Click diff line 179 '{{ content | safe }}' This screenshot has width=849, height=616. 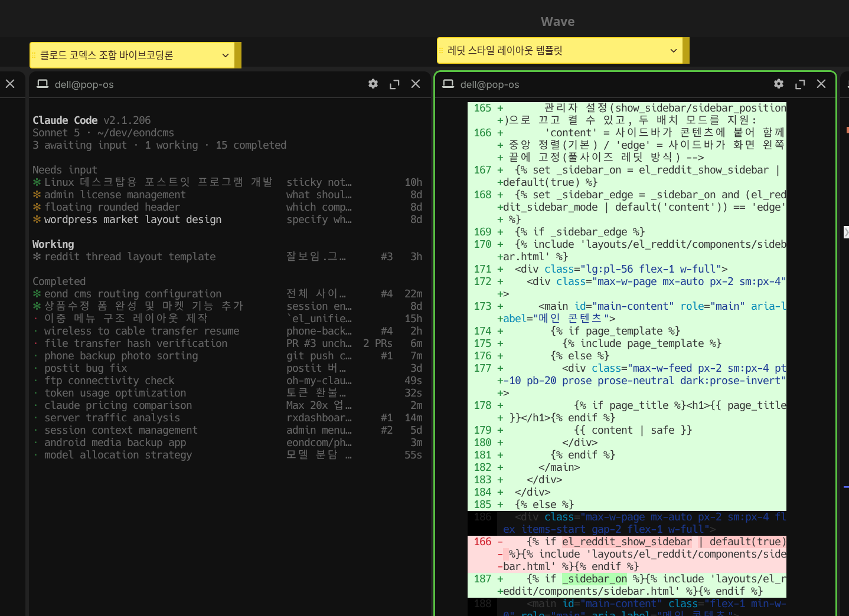(627, 430)
